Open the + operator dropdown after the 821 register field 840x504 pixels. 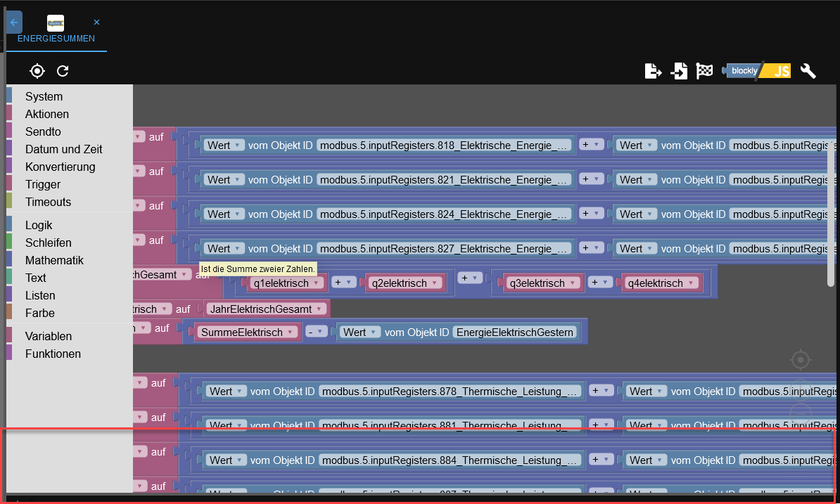point(592,179)
